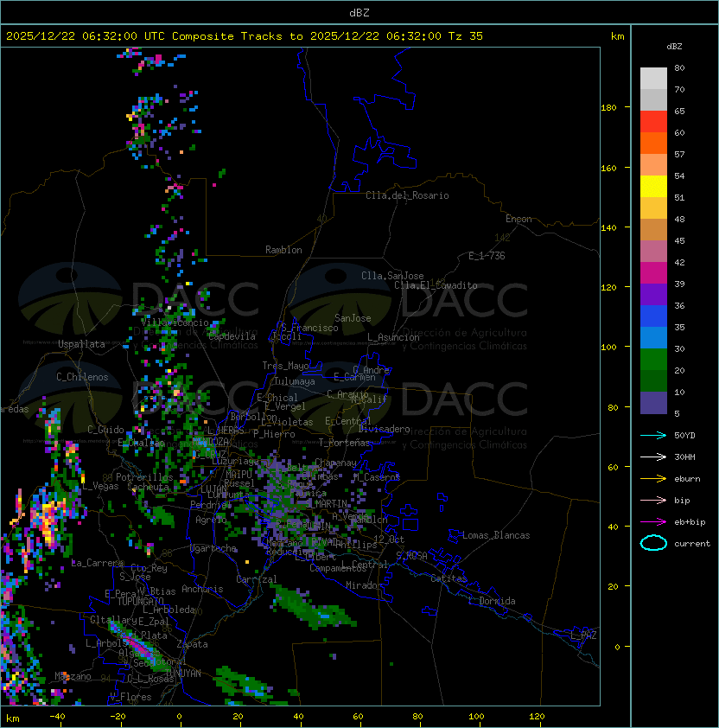Image resolution: width=719 pixels, height=728 pixels.
Task: Click the Carrizal map label
Action: [x=256, y=579]
